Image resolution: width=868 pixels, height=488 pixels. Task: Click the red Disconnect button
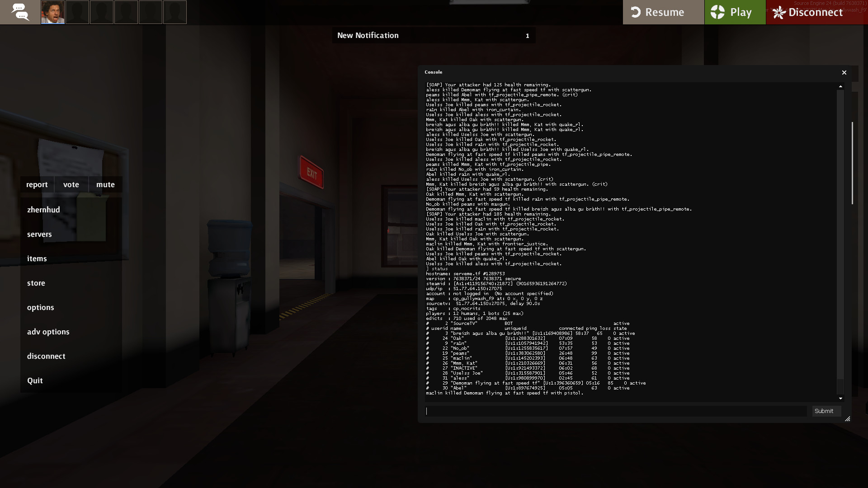[x=817, y=12]
